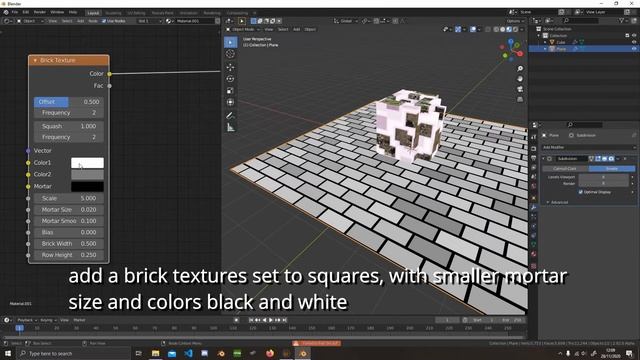Open the Global transform orientation dropdown
The width and height of the screenshot is (640, 360).
[x=346, y=21]
